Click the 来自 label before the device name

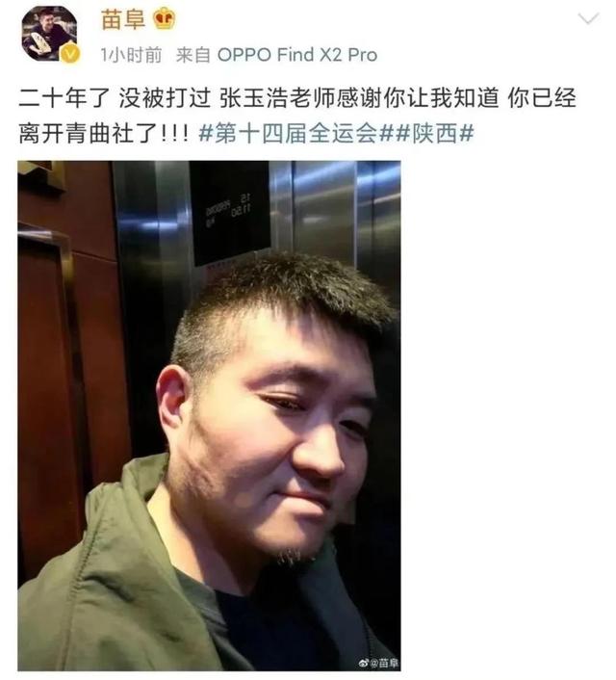coord(193,55)
